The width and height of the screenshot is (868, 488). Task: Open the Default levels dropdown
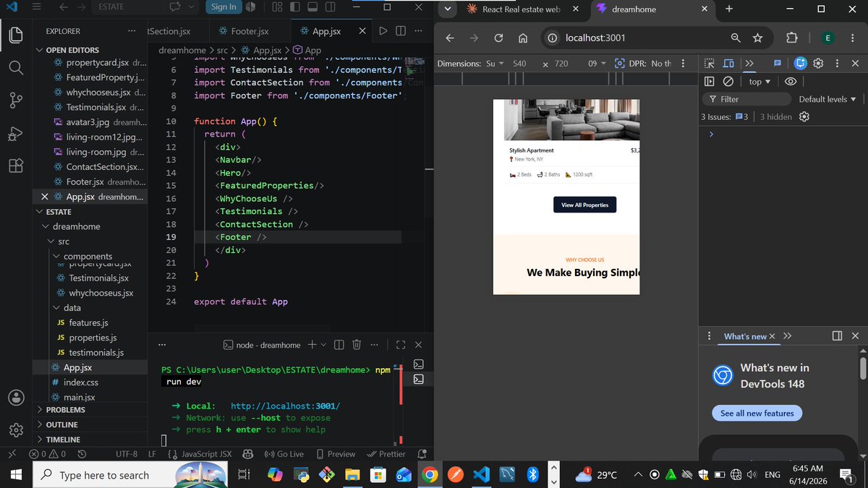click(x=827, y=99)
